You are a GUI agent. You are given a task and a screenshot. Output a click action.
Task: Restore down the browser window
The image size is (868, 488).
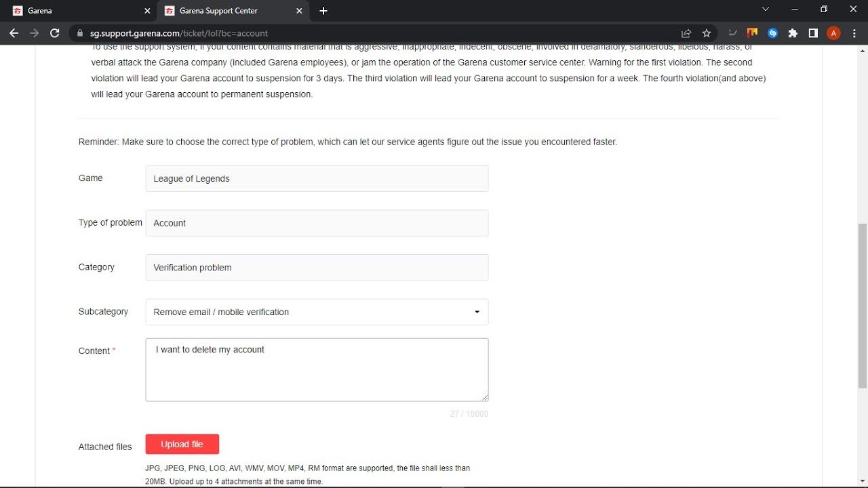824,9
